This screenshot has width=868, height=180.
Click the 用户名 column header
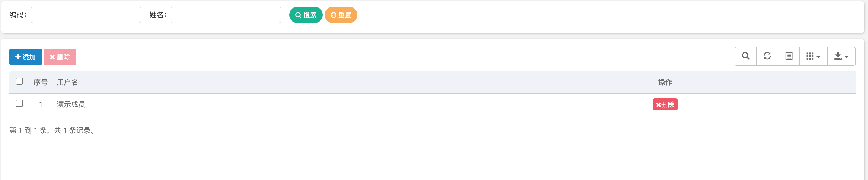point(68,82)
